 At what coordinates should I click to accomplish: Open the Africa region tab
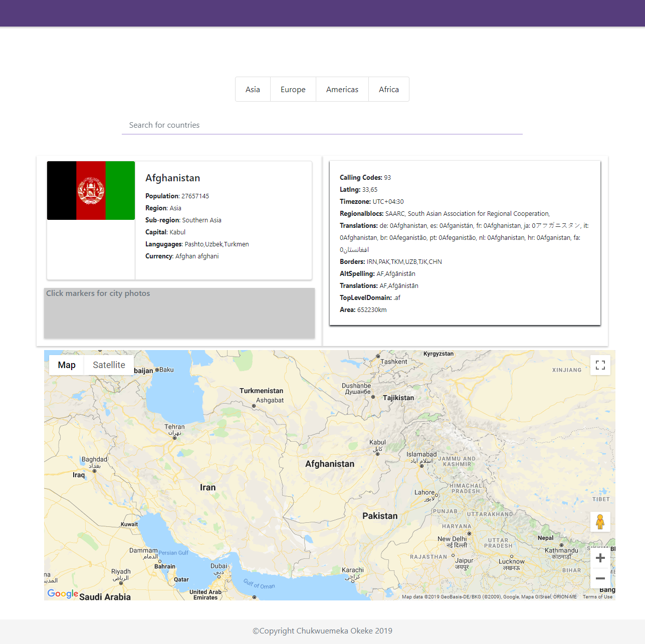point(389,89)
